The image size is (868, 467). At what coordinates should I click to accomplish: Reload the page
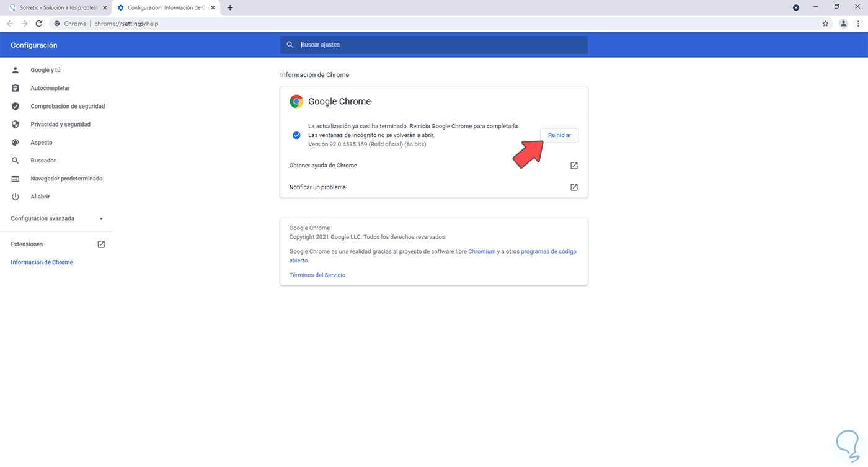tap(38, 24)
